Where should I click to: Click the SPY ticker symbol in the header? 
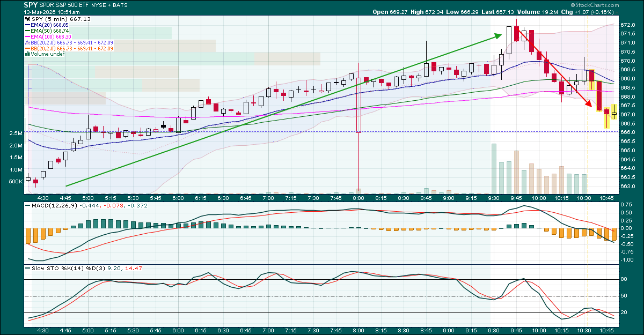[x=31, y=4]
